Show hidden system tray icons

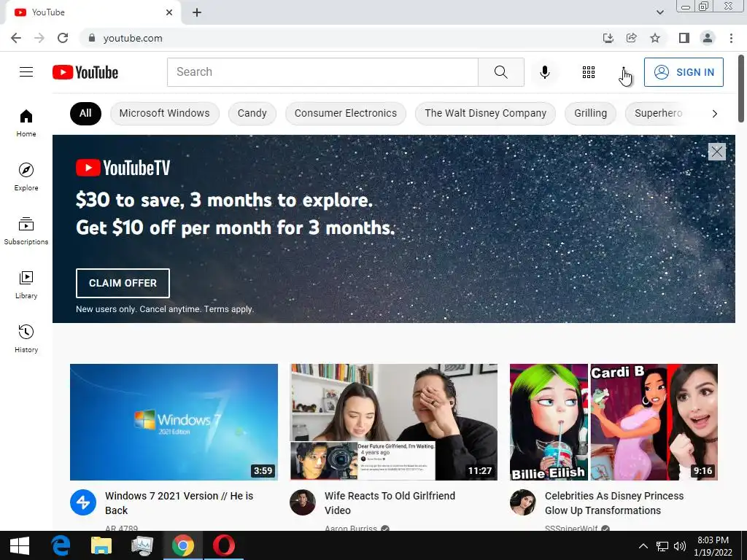[643, 545]
